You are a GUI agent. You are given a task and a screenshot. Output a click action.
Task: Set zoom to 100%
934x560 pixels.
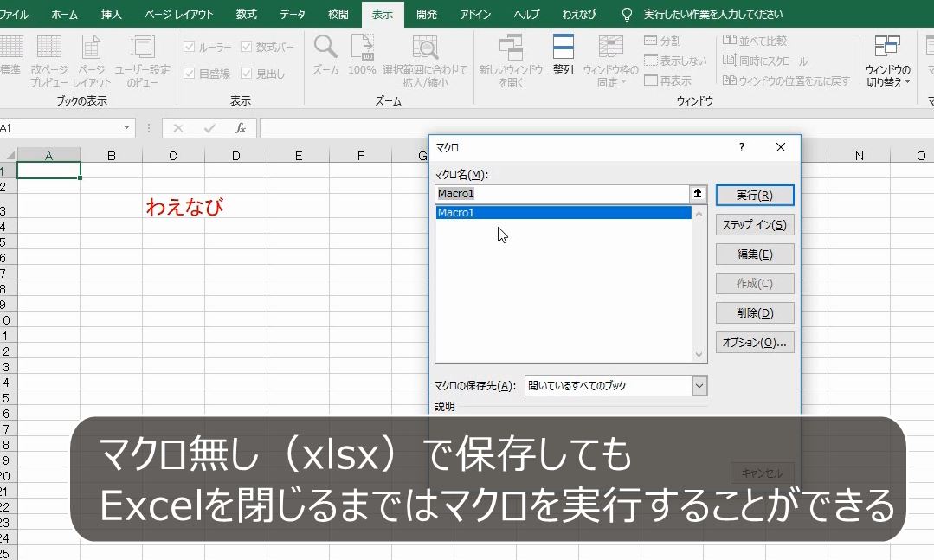[362, 55]
